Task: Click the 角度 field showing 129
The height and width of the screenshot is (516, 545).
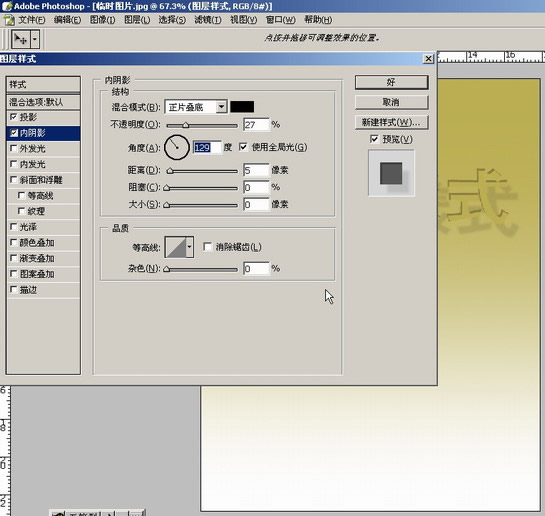Action: click(x=207, y=148)
